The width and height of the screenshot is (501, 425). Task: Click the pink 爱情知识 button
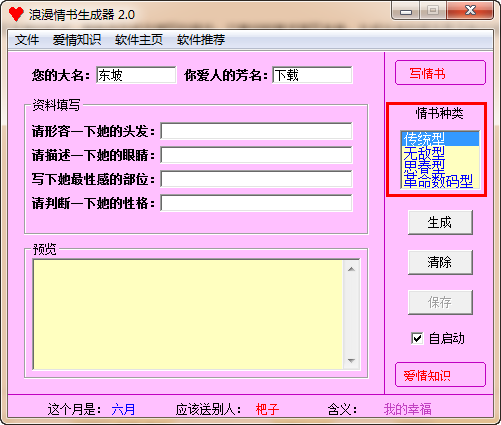[440, 375]
